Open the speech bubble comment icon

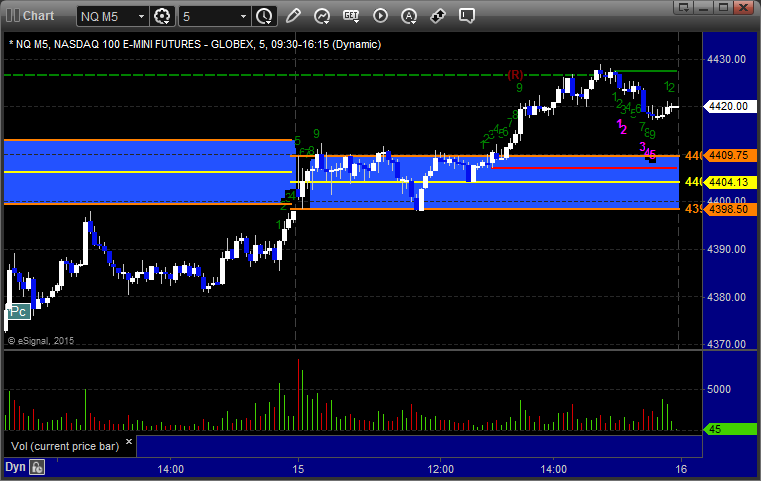466,16
